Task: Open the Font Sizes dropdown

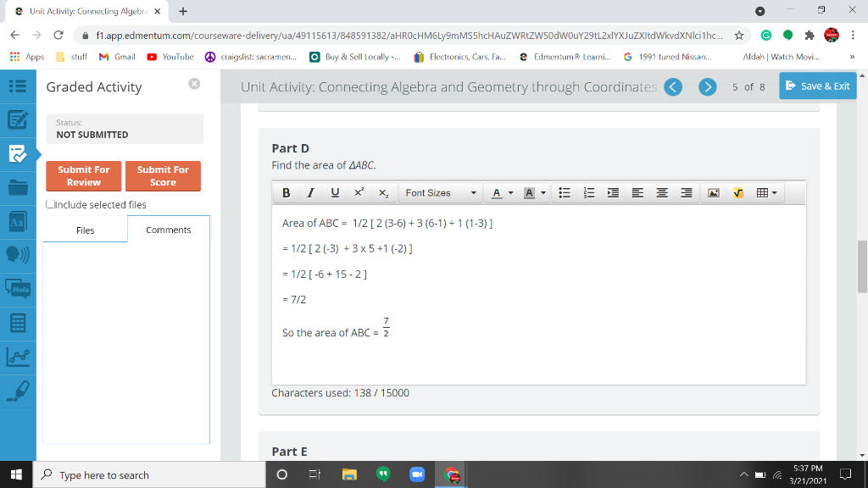Action: pos(441,192)
